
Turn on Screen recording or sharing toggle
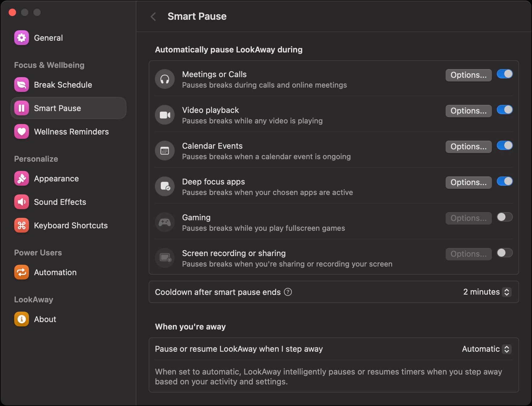tap(505, 253)
